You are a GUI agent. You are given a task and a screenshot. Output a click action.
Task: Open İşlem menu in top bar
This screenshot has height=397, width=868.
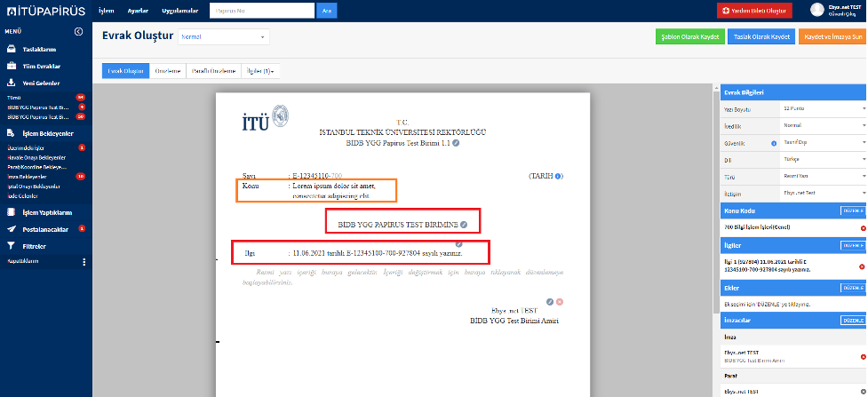(107, 11)
